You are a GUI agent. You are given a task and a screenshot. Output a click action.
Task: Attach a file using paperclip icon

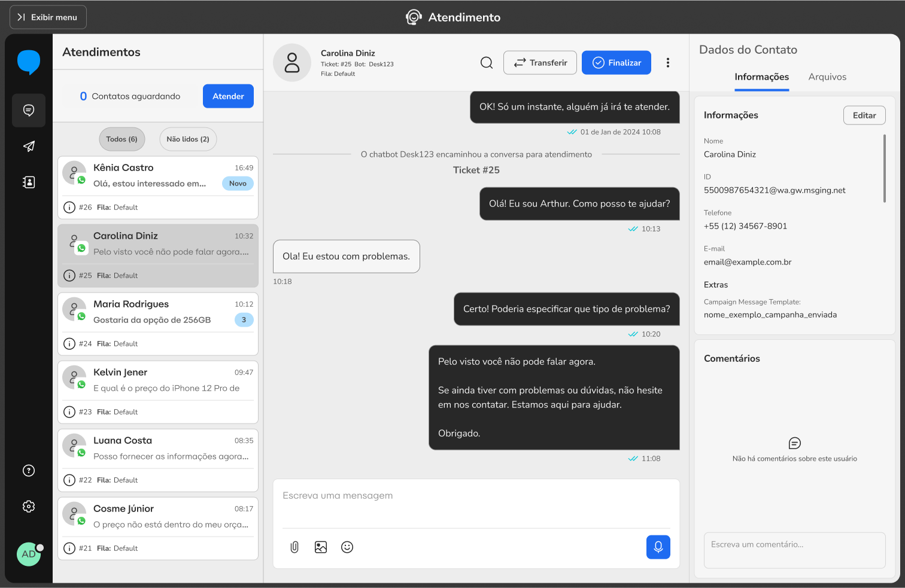pos(294,547)
